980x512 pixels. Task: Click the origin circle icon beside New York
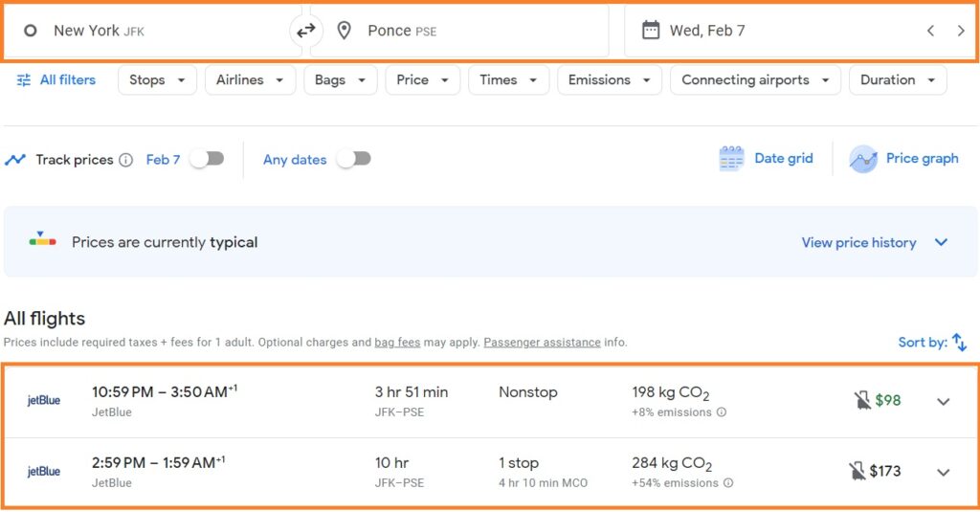coord(30,31)
